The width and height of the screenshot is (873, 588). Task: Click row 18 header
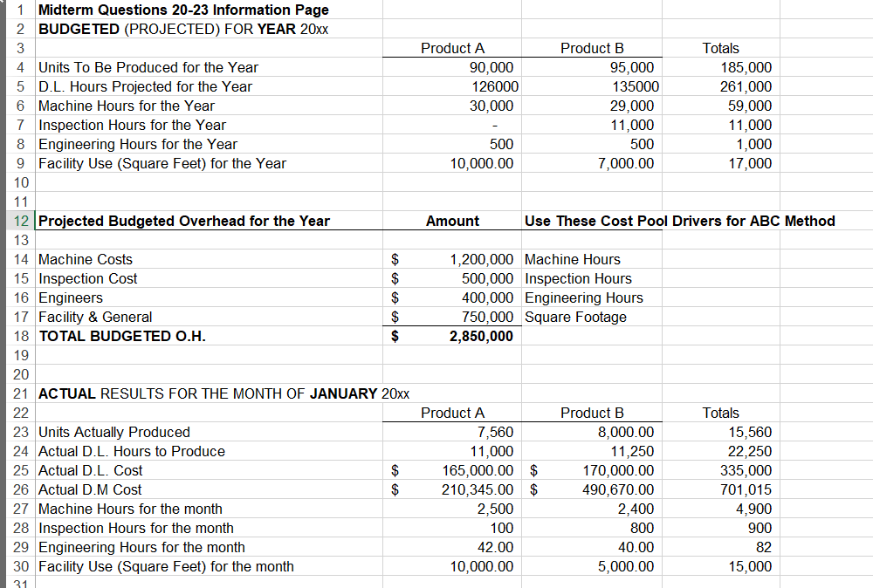tap(21, 336)
